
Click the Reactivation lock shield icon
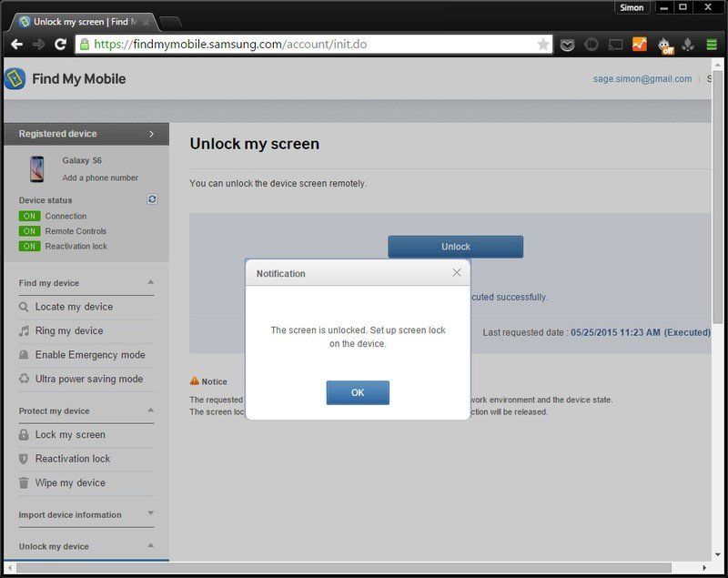22,460
